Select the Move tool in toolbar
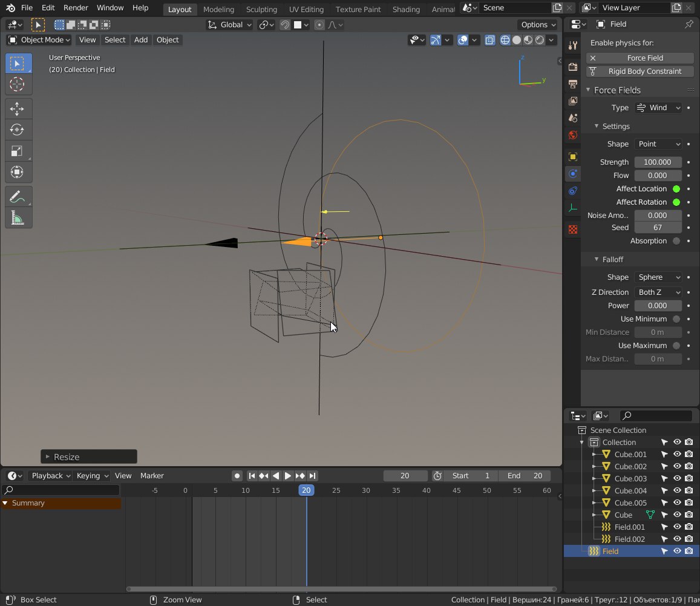This screenshot has width=700, height=606. click(x=17, y=109)
